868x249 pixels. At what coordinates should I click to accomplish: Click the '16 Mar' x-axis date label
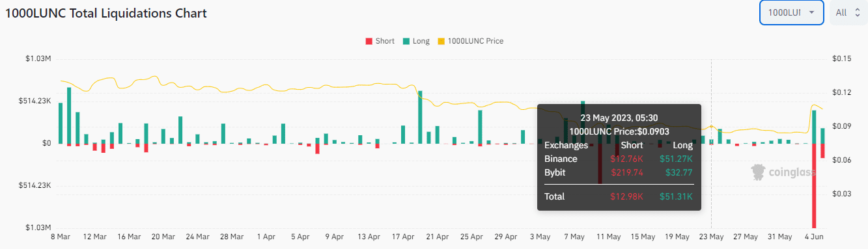[x=129, y=237]
